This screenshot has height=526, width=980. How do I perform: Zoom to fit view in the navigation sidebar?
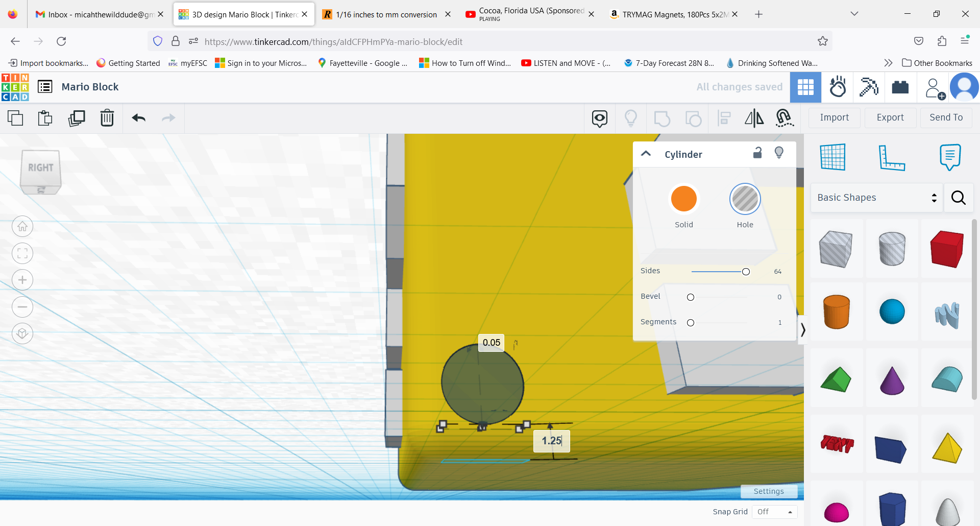pos(22,253)
